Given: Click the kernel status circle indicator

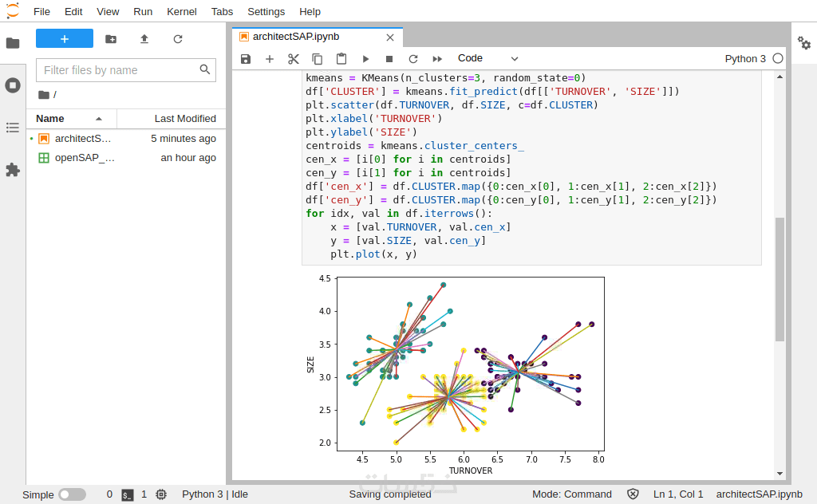Looking at the screenshot, I should [778, 58].
